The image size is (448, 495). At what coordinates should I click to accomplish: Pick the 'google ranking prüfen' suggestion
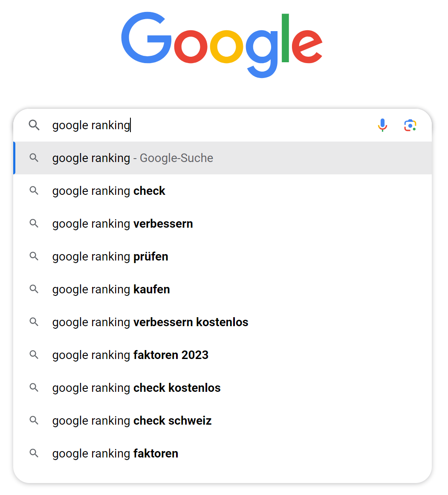tap(110, 257)
